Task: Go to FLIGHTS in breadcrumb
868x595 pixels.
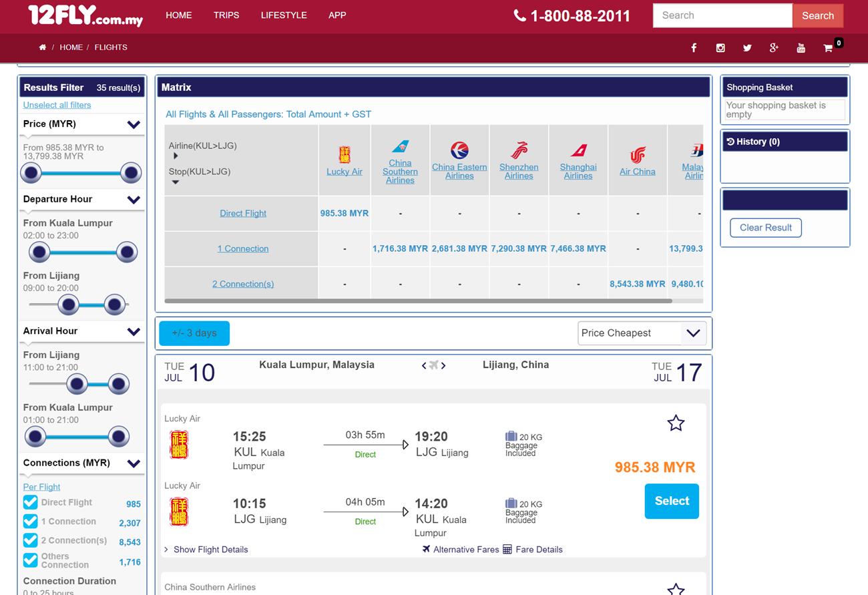Action: click(x=111, y=47)
